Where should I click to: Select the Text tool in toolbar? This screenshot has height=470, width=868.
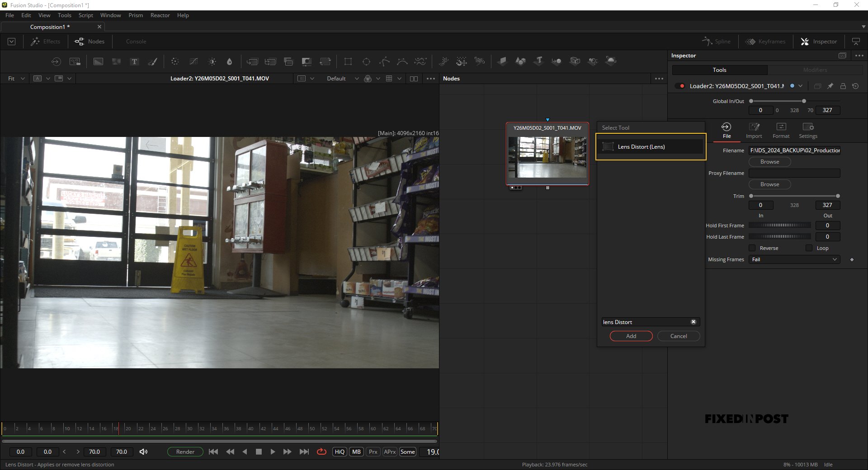[134, 61]
